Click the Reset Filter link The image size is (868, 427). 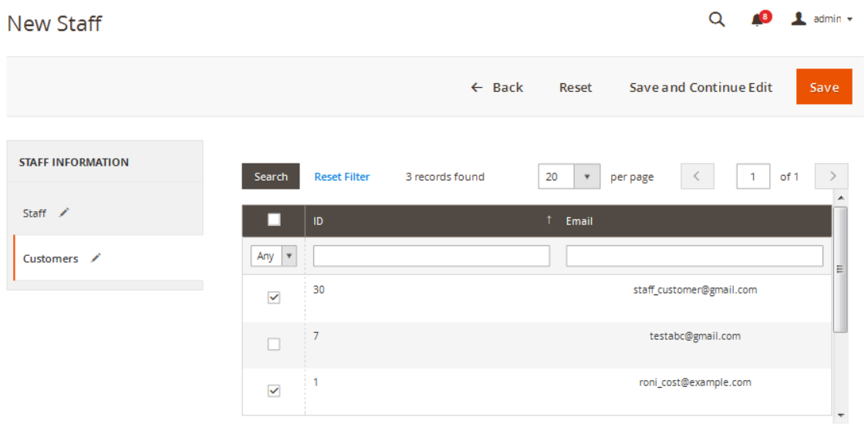coord(342,177)
